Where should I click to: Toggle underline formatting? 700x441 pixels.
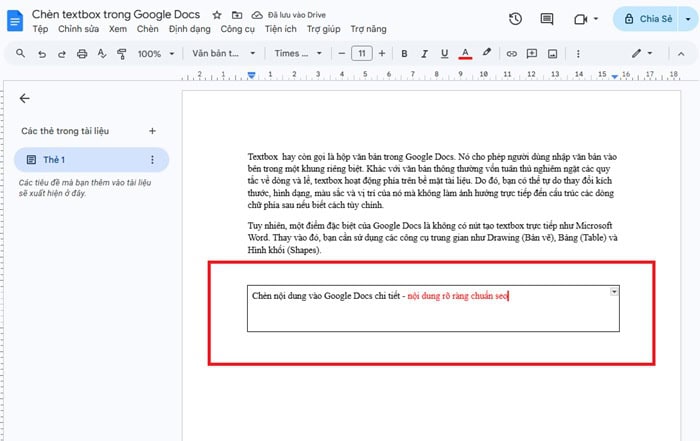(444, 54)
